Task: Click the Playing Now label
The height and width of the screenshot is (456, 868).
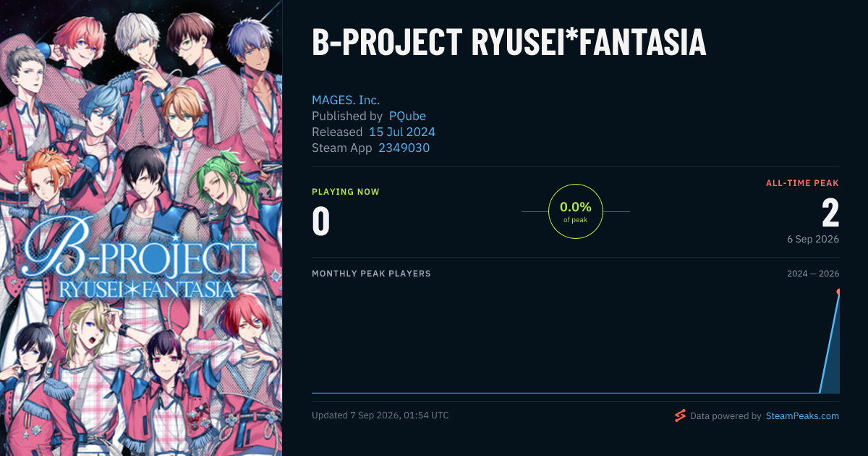Action: pos(346,192)
